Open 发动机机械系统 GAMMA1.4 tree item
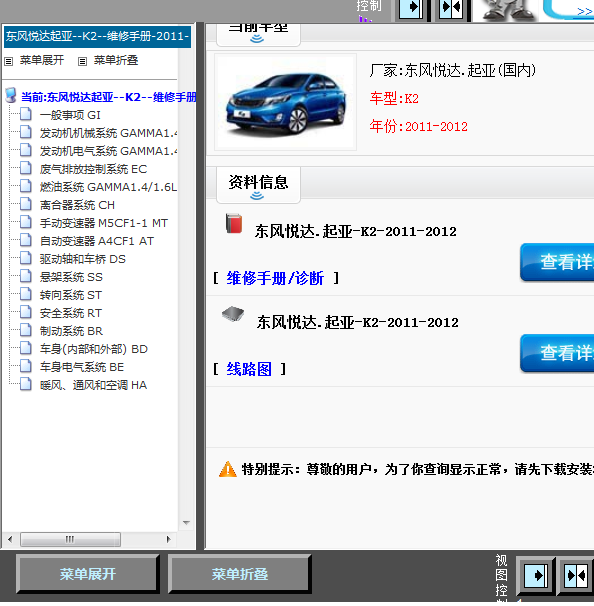 coord(109,133)
